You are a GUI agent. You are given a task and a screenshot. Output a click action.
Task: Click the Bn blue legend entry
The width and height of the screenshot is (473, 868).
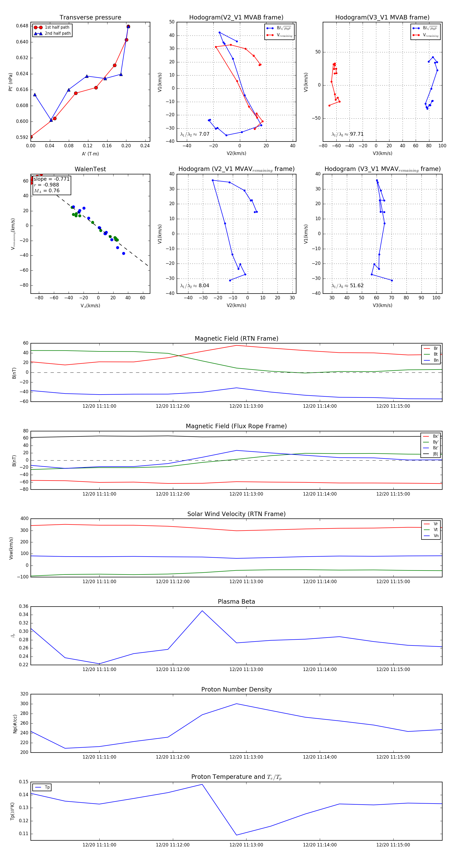coord(431,360)
